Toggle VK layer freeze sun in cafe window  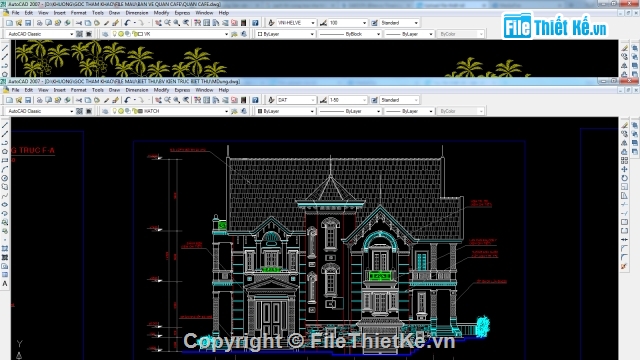coord(121,34)
